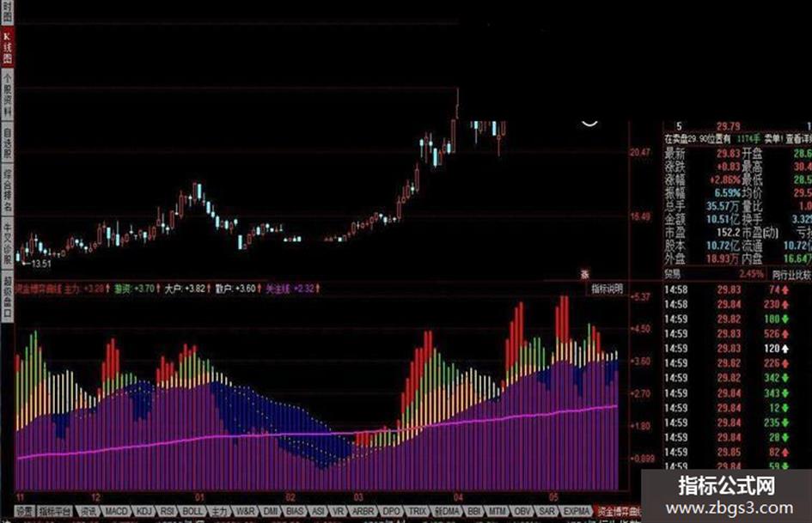Switch to the DMI indicator tab
Viewport: 812px width, 523px height.
click(271, 512)
